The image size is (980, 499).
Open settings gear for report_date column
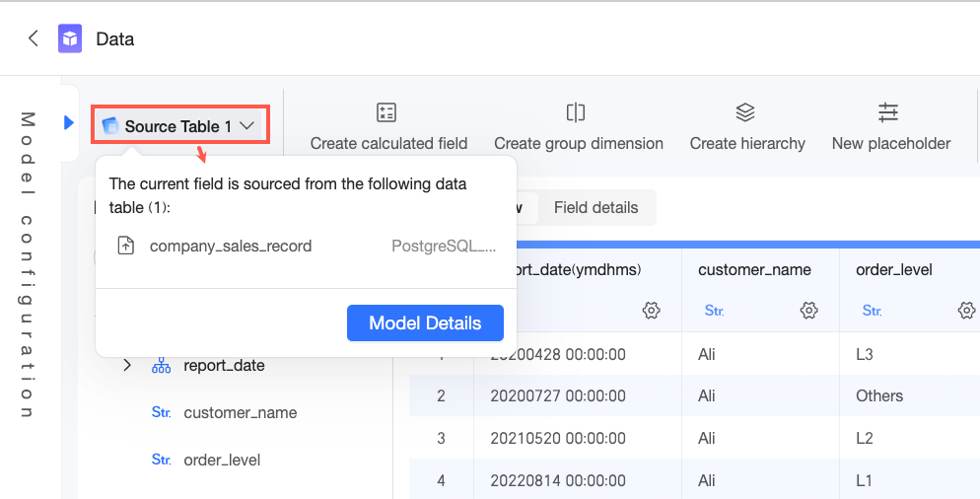[x=651, y=311]
